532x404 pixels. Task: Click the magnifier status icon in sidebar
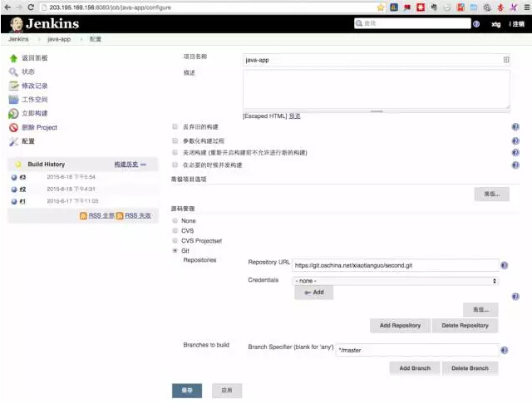coord(13,72)
